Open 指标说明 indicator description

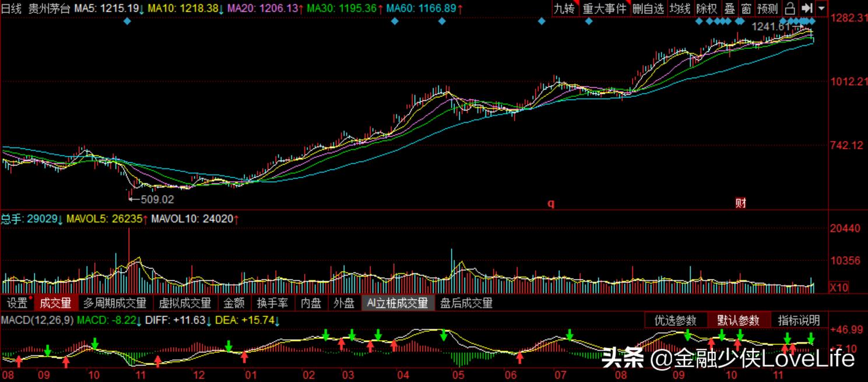(x=799, y=320)
